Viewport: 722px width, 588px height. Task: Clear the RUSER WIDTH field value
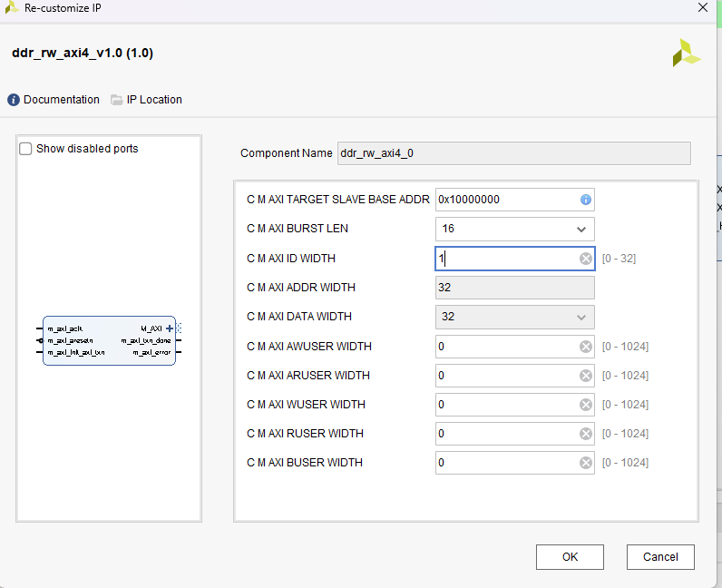586,434
